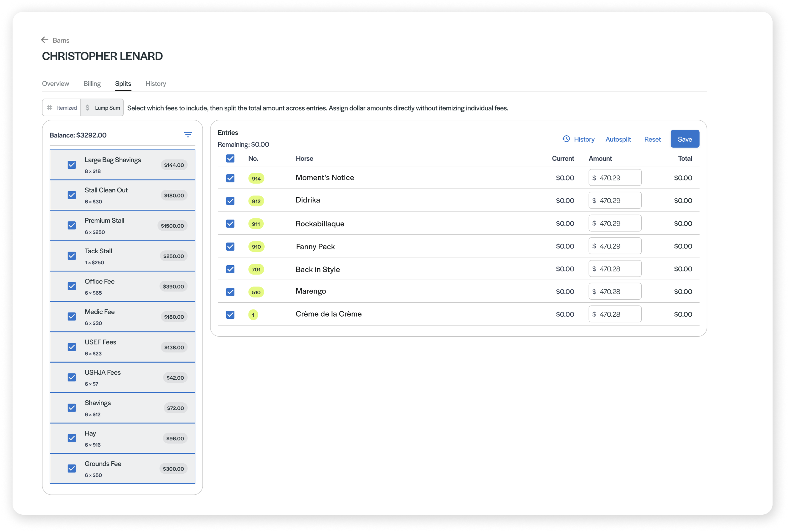Image resolution: width=789 pixels, height=532 pixels.
Task: Switch to the Billing tab
Action: click(92, 83)
